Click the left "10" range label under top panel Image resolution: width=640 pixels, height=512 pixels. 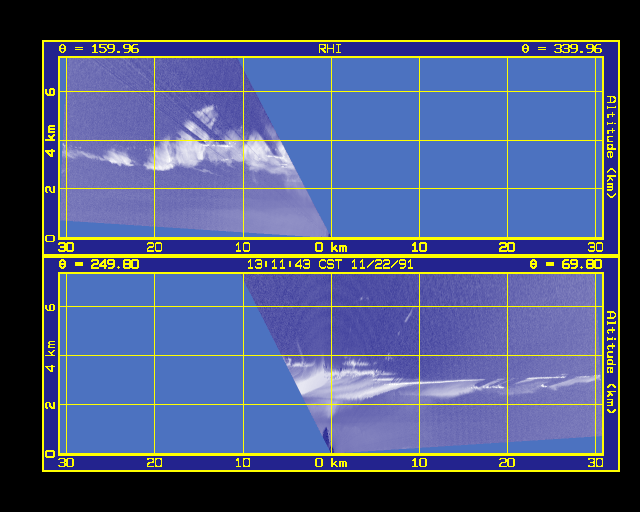click(x=242, y=247)
